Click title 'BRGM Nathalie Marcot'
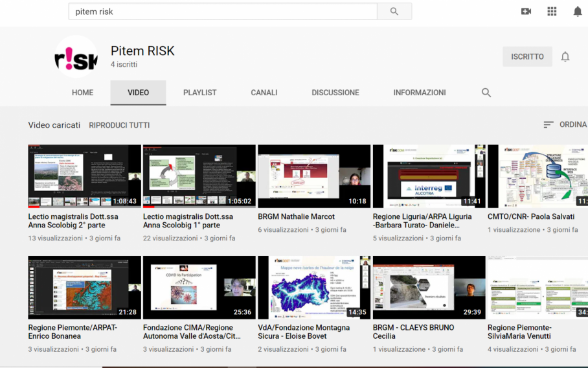Image resolution: width=588 pixels, height=368 pixels. tap(296, 216)
